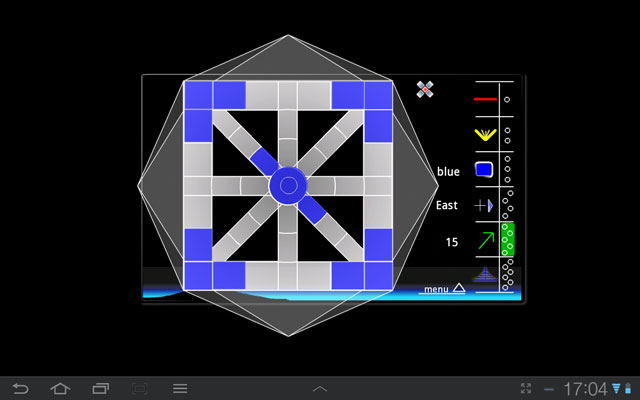Click the underlined 'menu' label
640x400 pixels.
tap(436, 289)
